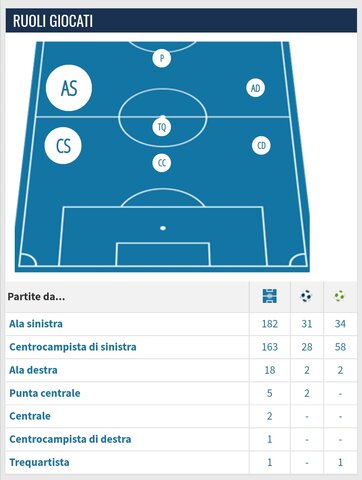The image size is (362, 480).
Task: Click the 58 assists value for Centrocampista di sinistra
Action: point(340,347)
